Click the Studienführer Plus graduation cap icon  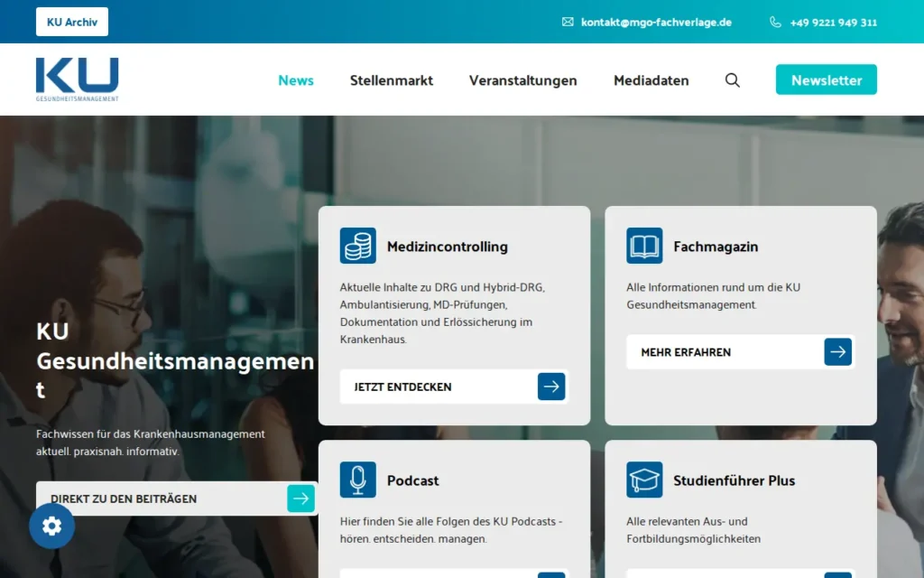coord(644,480)
